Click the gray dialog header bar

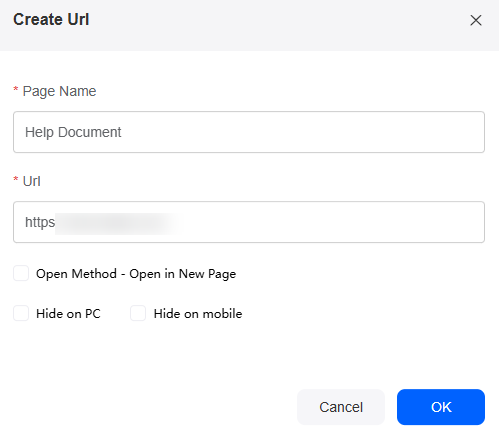[x=249, y=25]
